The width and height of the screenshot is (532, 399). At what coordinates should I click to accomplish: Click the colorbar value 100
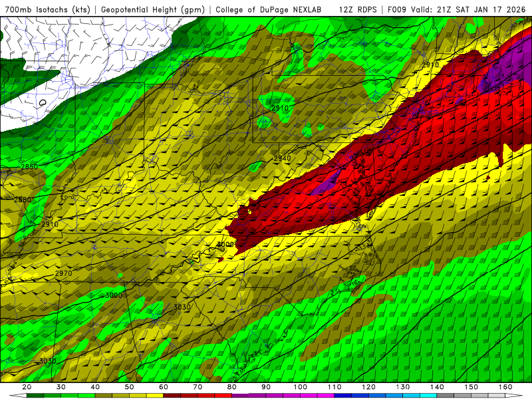pyautogui.click(x=301, y=387)
